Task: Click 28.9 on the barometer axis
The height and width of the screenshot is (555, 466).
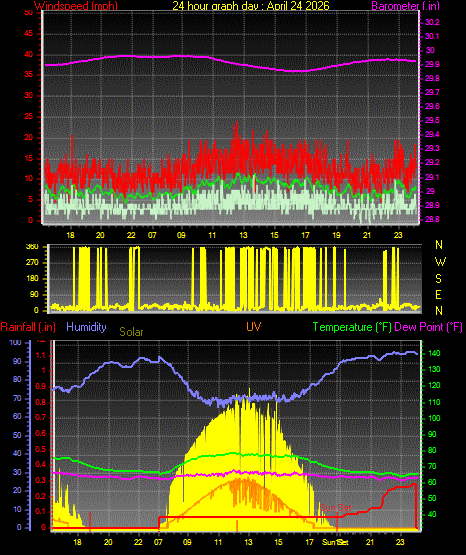Action: point(432,205)
